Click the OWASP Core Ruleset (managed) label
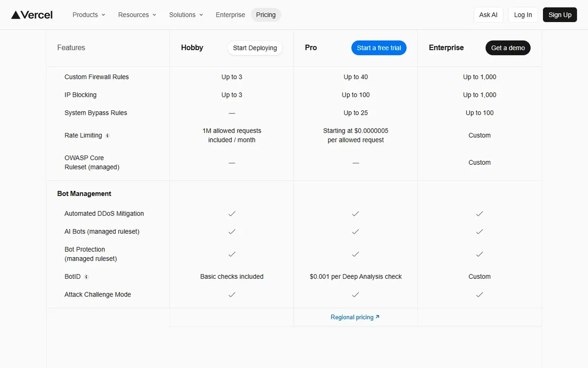Screen dimensions: 588x368 pos(92,162)
